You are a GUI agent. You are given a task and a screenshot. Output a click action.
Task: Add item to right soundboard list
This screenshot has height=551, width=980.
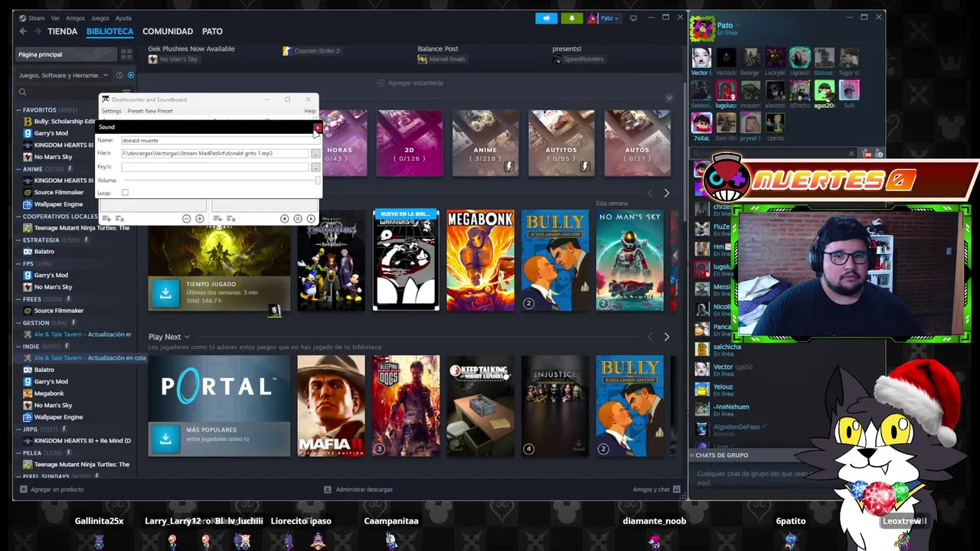coord(218,219)
